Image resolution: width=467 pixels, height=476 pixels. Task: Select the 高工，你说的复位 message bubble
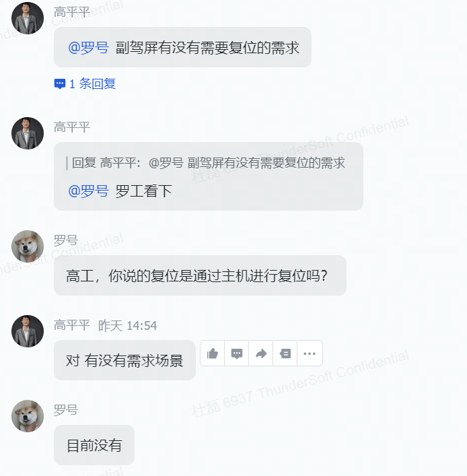[x=200, y=275]
